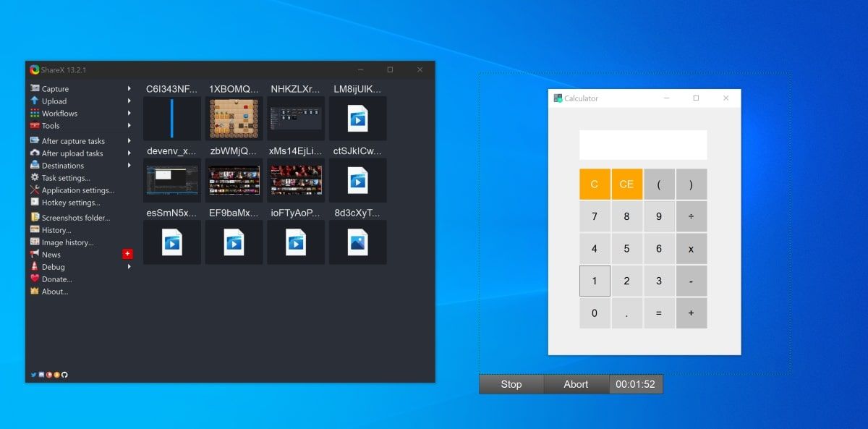Click the 8 key in Calculator
This screenshot has width=868, height=429.
[626, 216]
